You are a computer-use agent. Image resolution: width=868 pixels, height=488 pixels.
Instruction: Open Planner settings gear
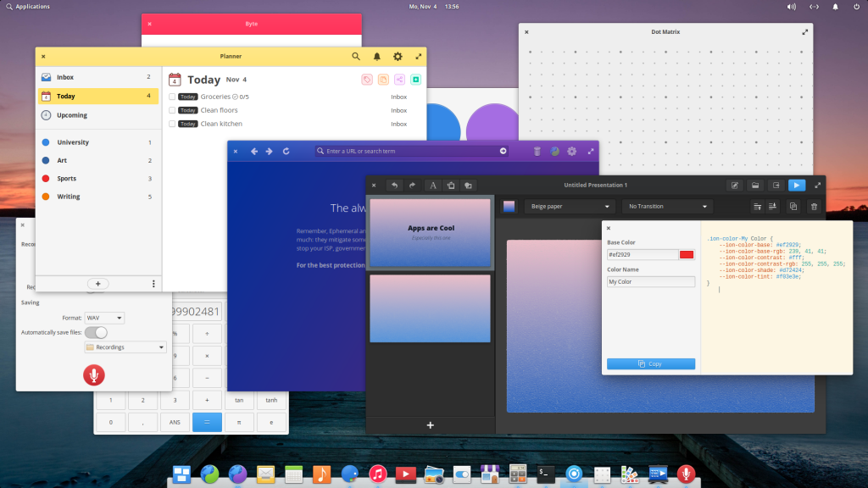(398, 57)
